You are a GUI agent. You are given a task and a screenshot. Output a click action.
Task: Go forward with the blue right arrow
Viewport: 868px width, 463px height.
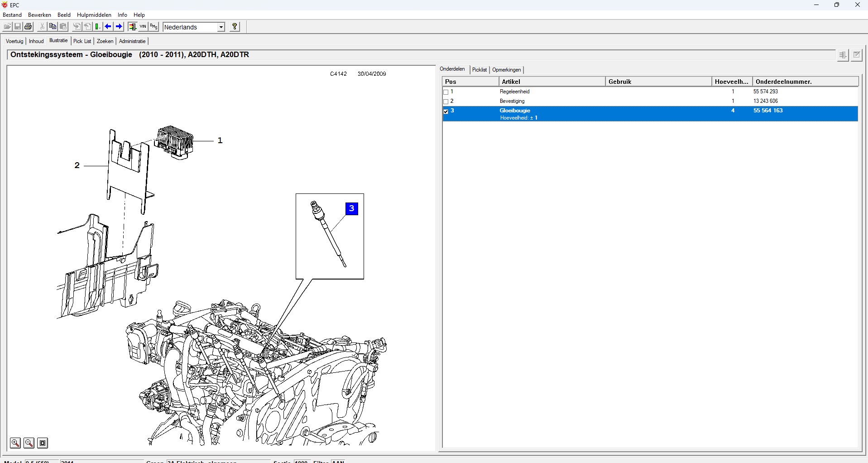(x=119, y=27)
